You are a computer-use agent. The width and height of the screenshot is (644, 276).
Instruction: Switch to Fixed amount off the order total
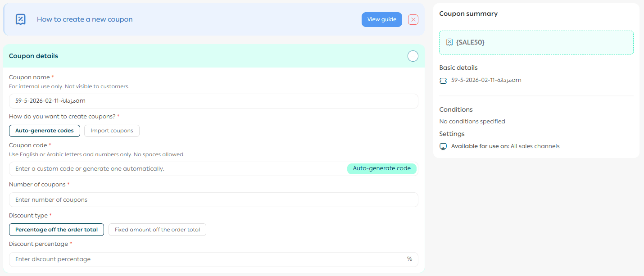click(x=157, y=230)
